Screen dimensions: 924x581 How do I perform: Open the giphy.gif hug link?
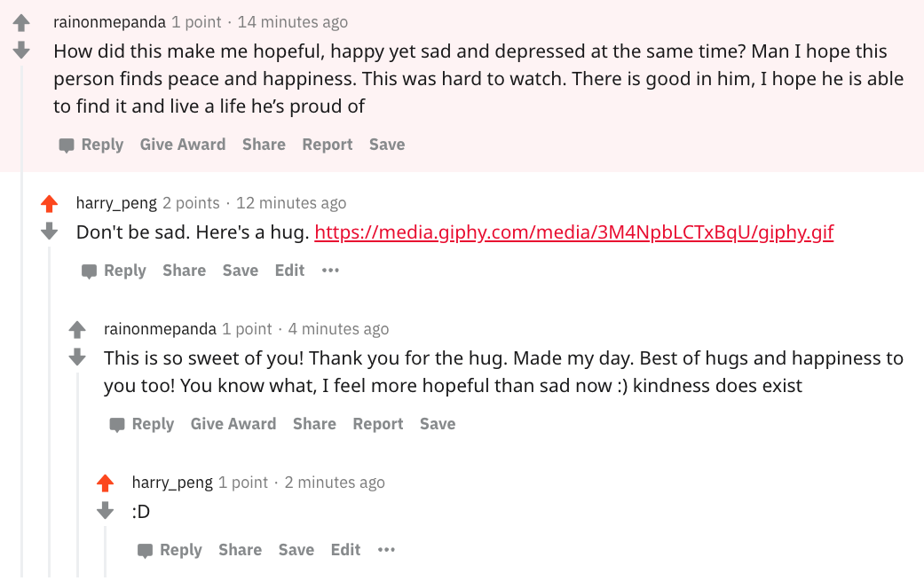[573, 232]
